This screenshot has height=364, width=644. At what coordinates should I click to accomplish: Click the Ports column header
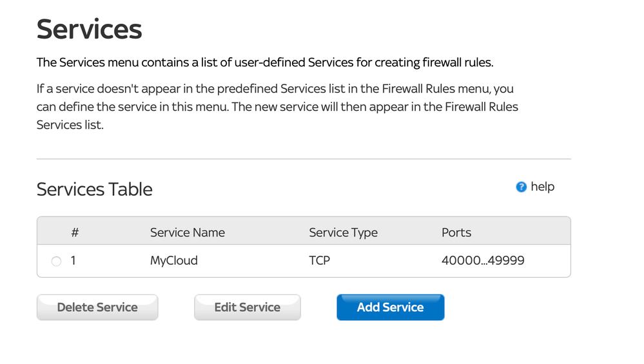tap(456, 233)
